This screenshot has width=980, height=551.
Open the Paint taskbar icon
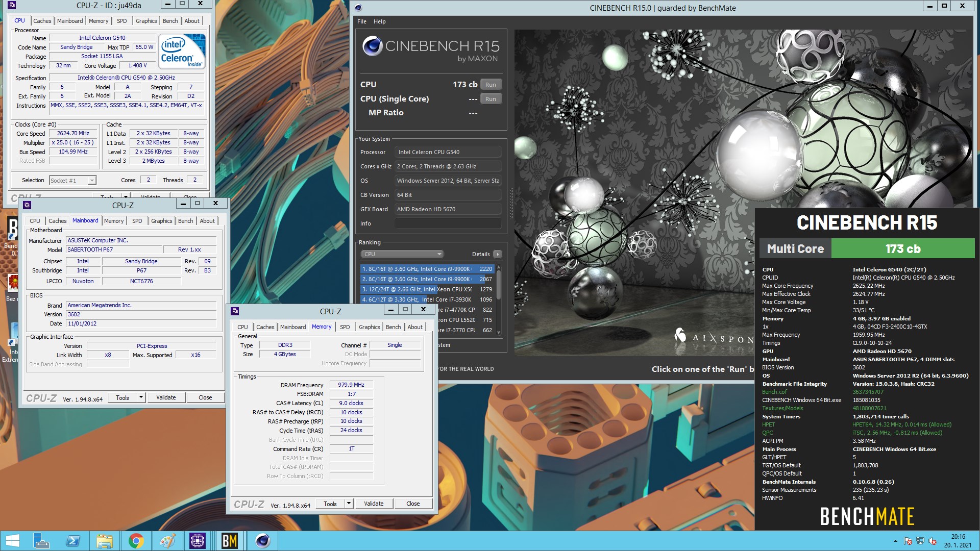[x=167, y=541]
